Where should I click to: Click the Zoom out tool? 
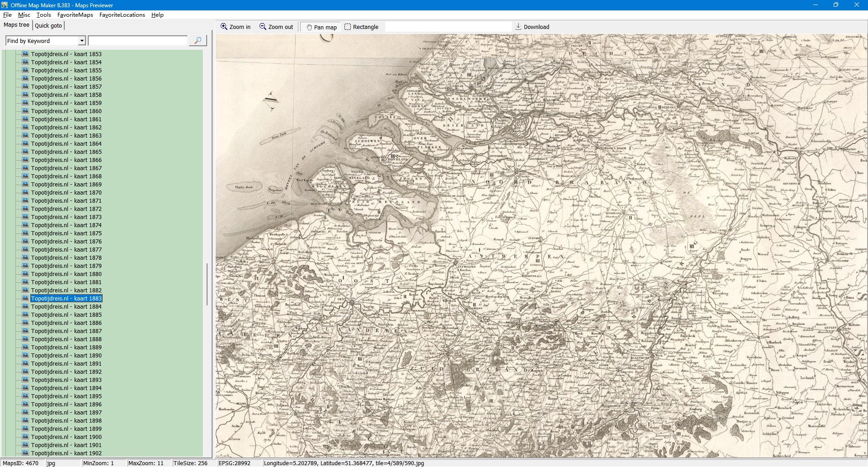(276, 27)
